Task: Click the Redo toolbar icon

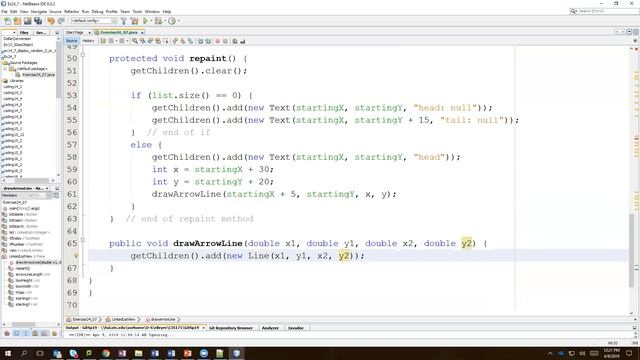Action: pyautogui.click(x=61, y=21)
